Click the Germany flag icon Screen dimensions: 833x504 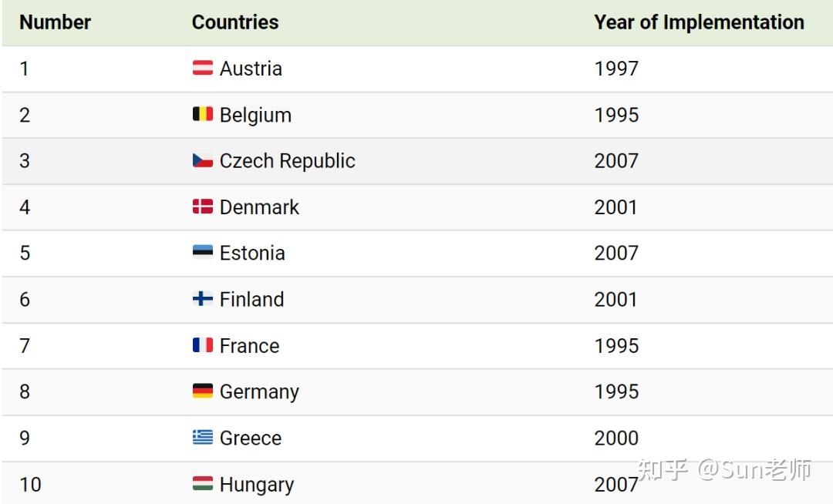pyautogui.click(x=202, y=391)
